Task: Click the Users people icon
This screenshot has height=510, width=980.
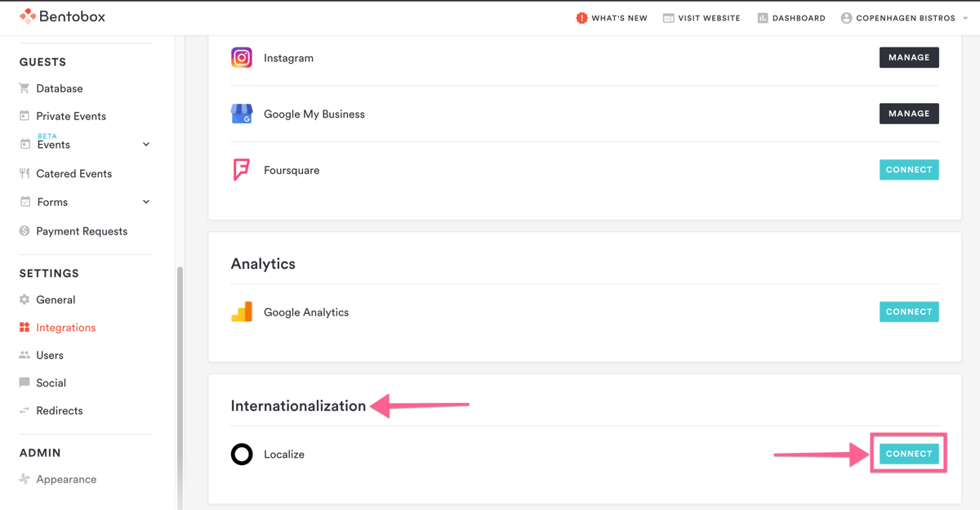Action: pos(24,356)
